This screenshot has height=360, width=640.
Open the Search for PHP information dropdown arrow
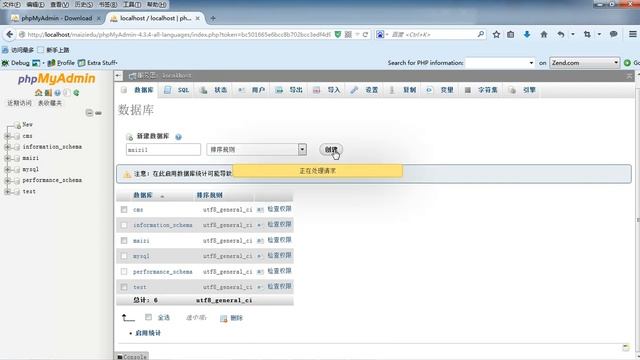(x=531, y=63)
